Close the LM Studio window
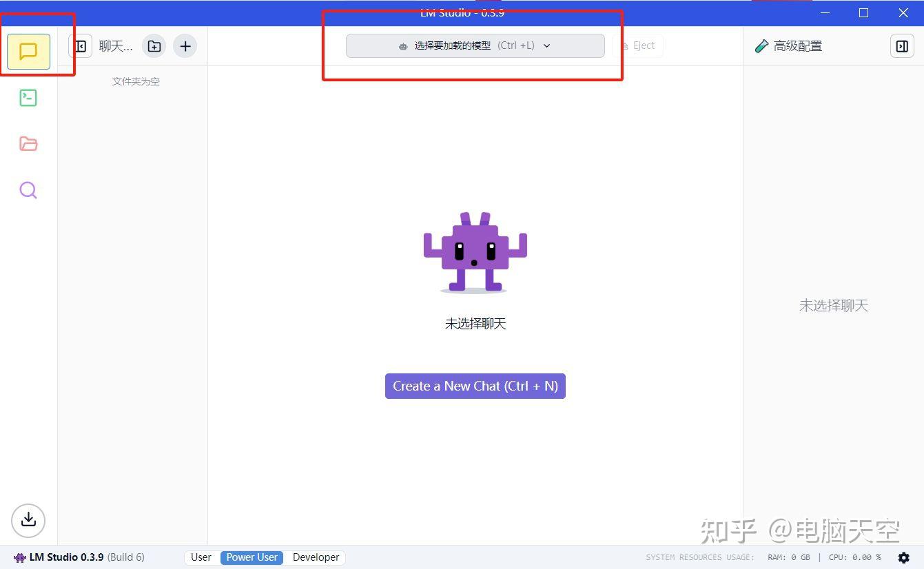924x569 pixels. [903, 13]
